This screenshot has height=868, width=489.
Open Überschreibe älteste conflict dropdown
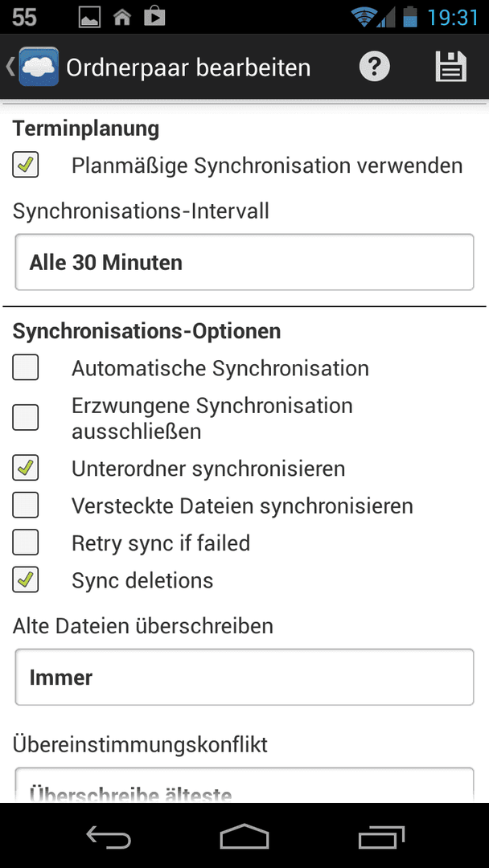point(244,785)
